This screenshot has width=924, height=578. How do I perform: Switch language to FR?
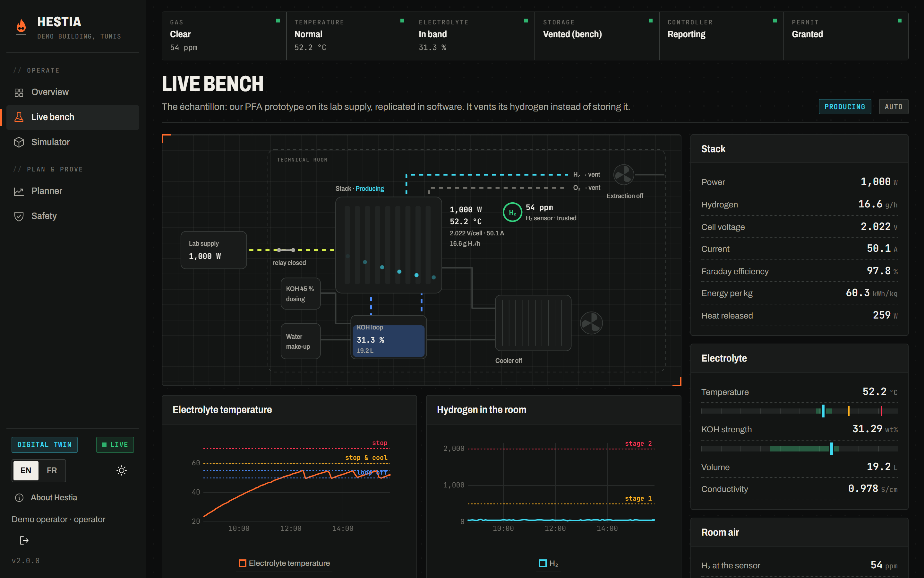[52, 470]
